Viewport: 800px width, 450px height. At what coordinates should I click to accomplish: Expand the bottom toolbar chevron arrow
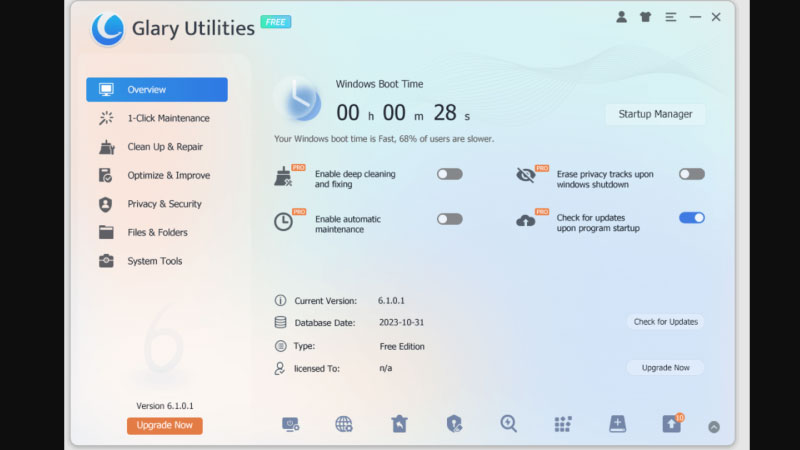click(x=714, y=427)
